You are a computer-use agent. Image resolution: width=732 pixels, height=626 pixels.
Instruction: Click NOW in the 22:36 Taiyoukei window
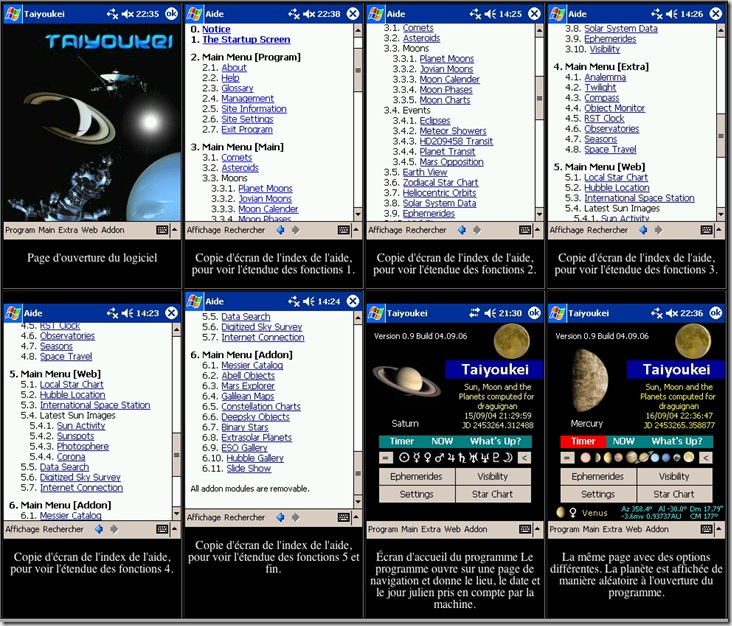click(623, 441)
